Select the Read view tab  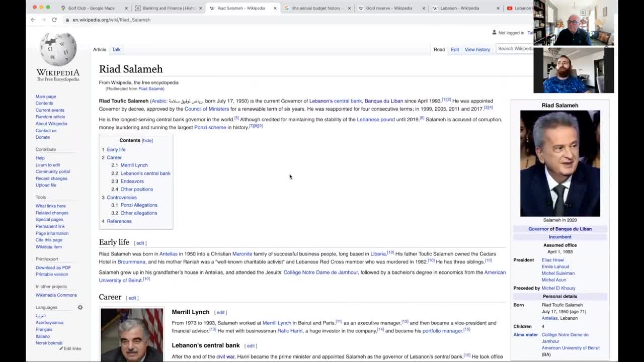[439, 49]
